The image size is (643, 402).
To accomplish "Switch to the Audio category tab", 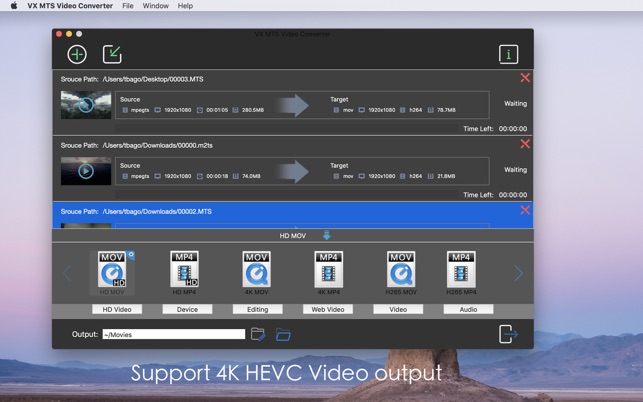I will tap(468, 309).
